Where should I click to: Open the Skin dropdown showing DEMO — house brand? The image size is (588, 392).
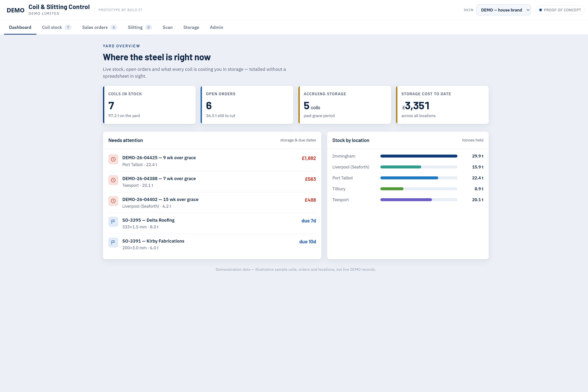[x=503, y=10]
